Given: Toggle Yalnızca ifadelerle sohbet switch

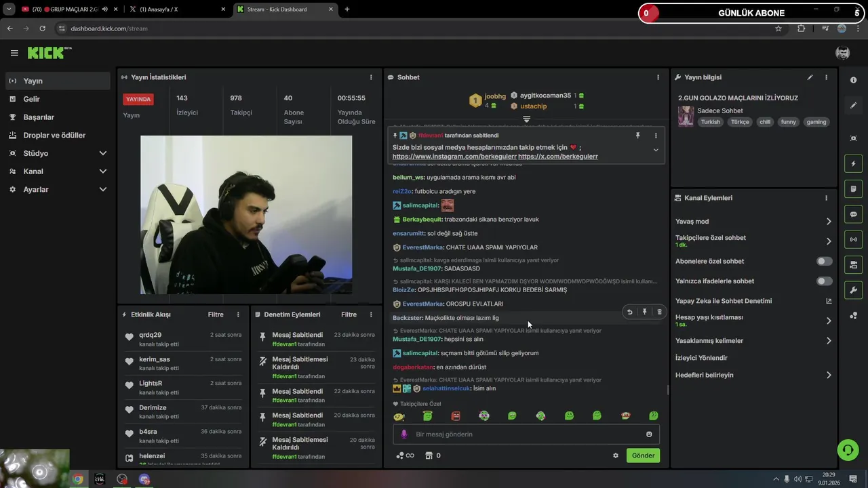Looking at the screenshot, I should (x=824, y=281).
